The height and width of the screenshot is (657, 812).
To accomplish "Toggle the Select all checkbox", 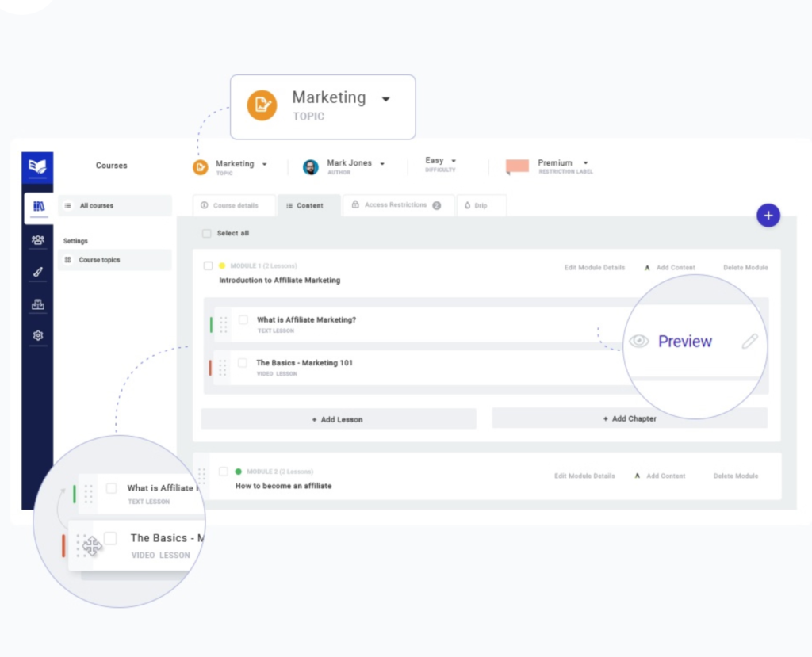I will (207, 234).
